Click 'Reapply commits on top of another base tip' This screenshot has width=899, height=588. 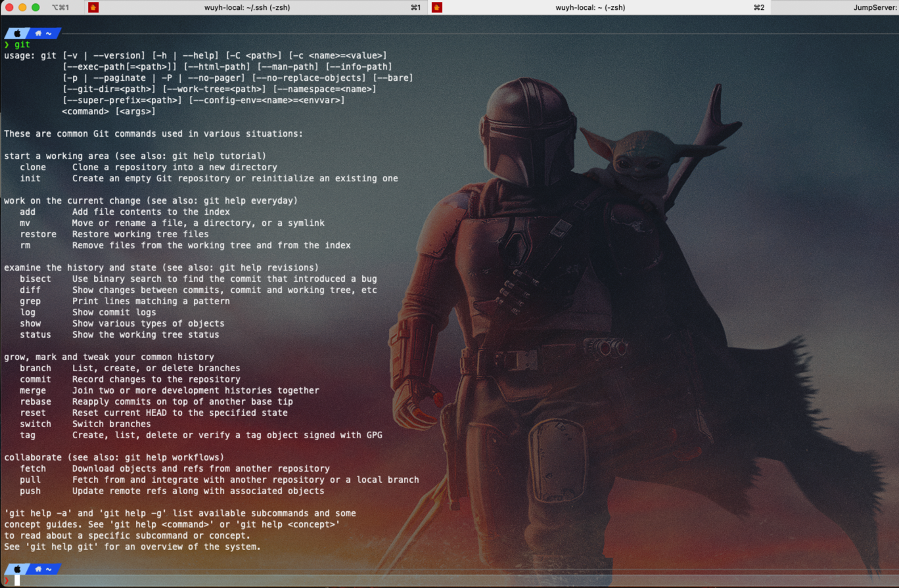click(183, 402)
